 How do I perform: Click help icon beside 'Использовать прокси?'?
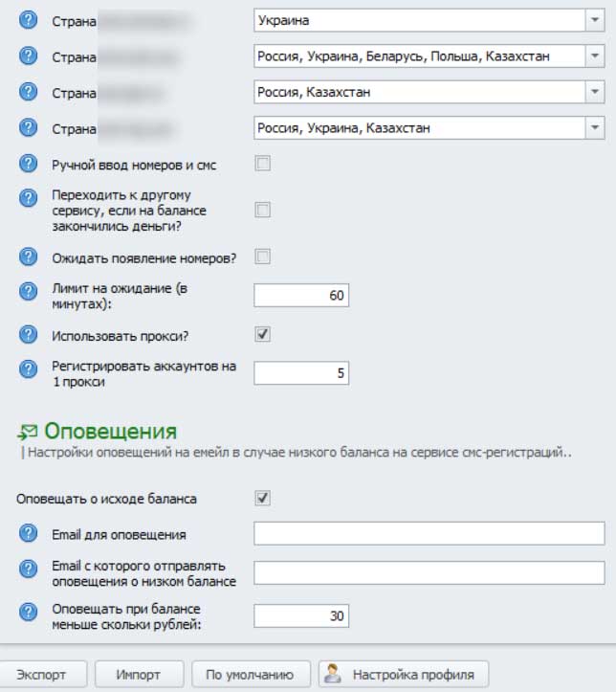click(x=28, y=334)
